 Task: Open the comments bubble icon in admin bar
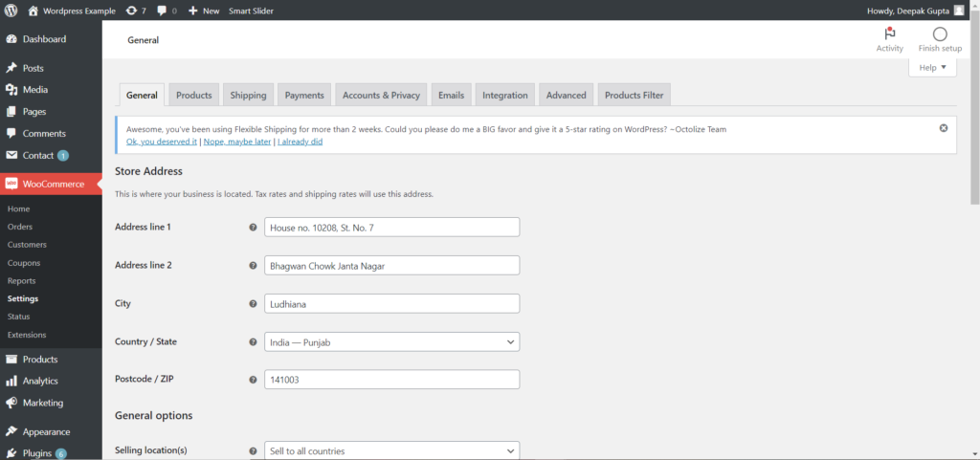[163, 11]
